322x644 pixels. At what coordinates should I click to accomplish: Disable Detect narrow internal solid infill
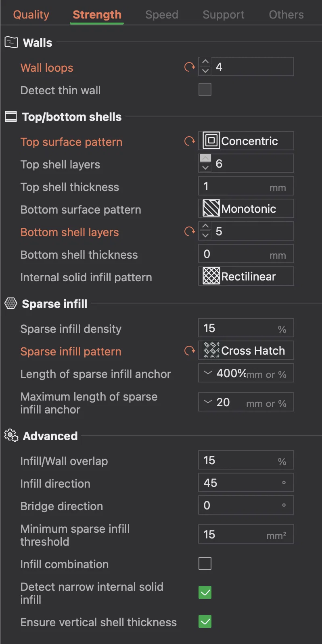point(205,592)
